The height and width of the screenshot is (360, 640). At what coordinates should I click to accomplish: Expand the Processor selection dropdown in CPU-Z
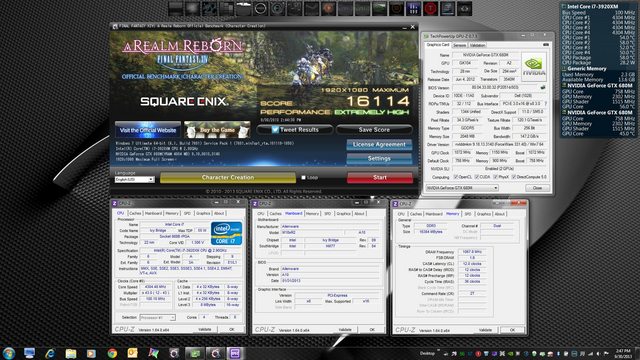click(158, 318)
